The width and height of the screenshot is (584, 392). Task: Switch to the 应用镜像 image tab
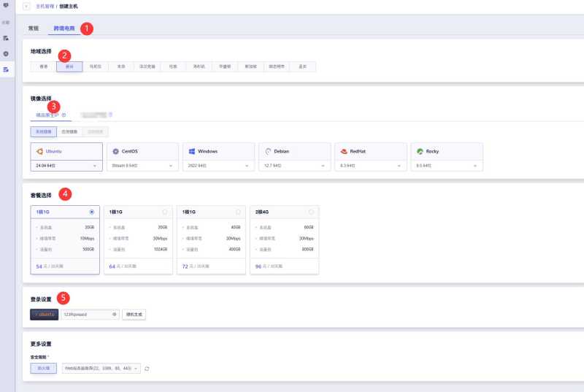point(67,131)
